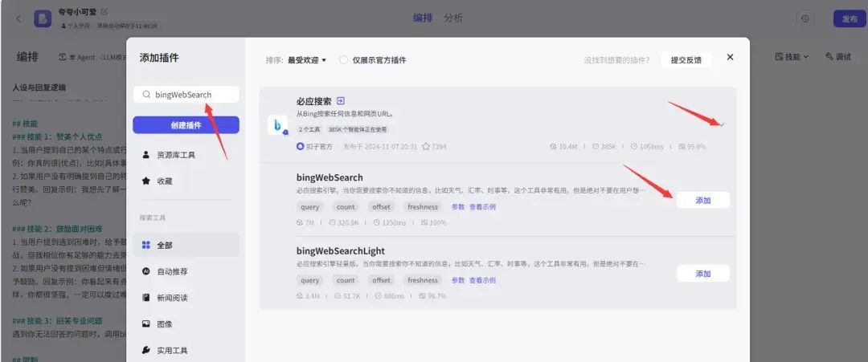This screenshot has height=362, width=868.
Task: Open the 最受欢迎 sort dropdown
Action: tap(307, 60)
